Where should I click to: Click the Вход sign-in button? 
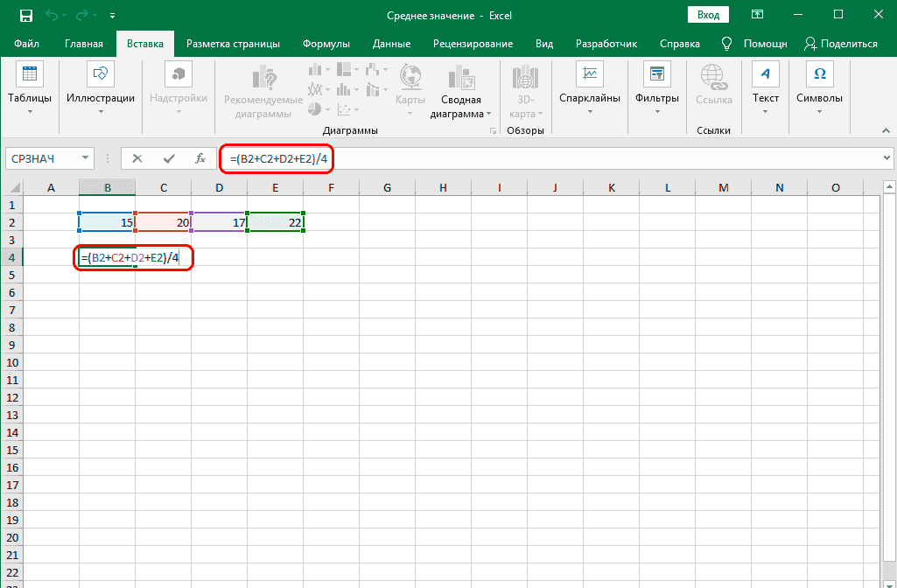[709, 15]
